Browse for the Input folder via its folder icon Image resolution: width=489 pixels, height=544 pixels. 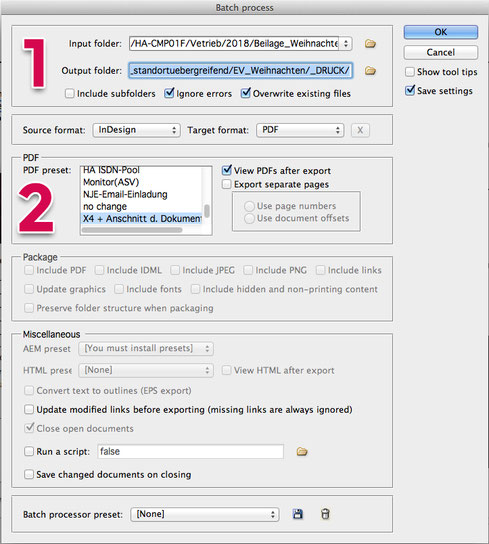click(x=370, y=44)
